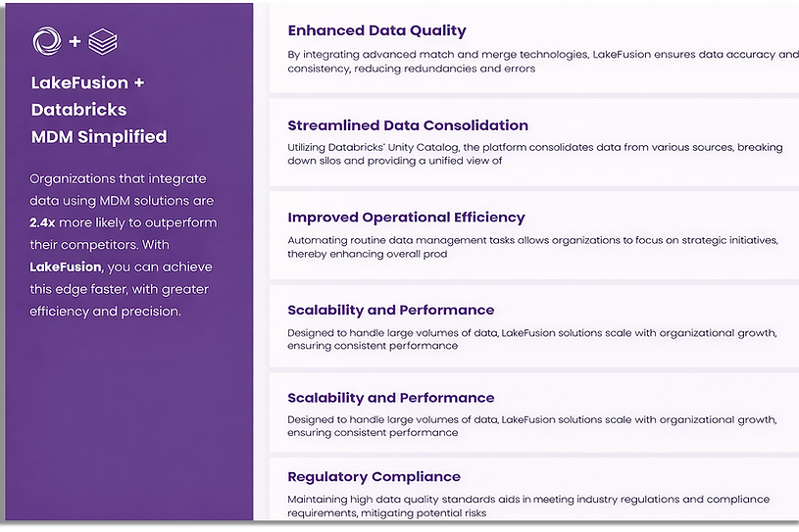Click the 'this edge faster, with greater' line

pyautogui.click(x=120, y=289)
